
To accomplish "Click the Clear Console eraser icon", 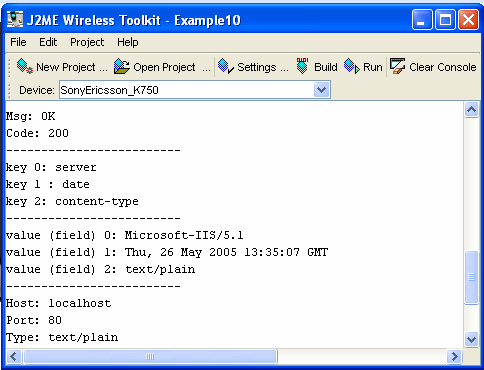I will coord(397,66).
